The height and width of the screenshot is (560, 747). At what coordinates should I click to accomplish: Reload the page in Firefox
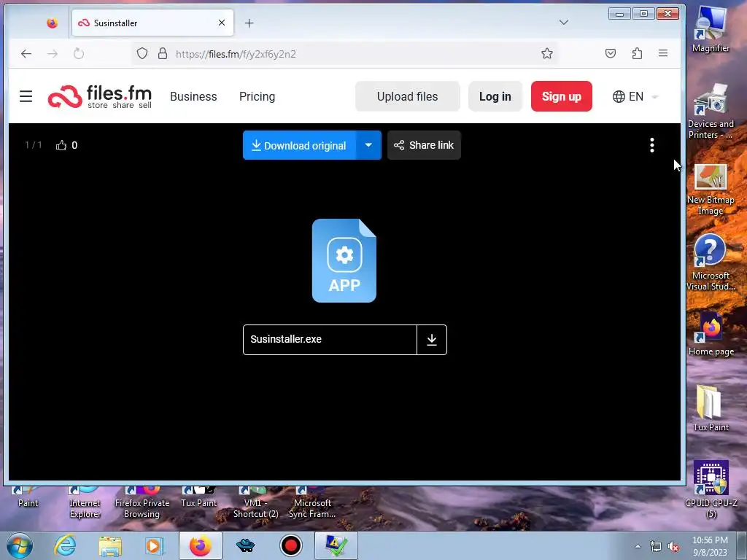coord(79,54)
